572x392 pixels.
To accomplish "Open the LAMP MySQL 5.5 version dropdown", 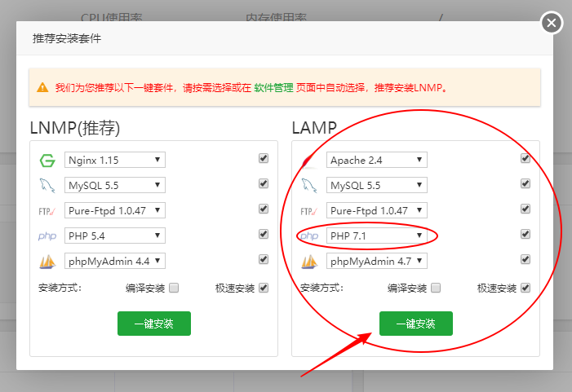I will (377, 185).
